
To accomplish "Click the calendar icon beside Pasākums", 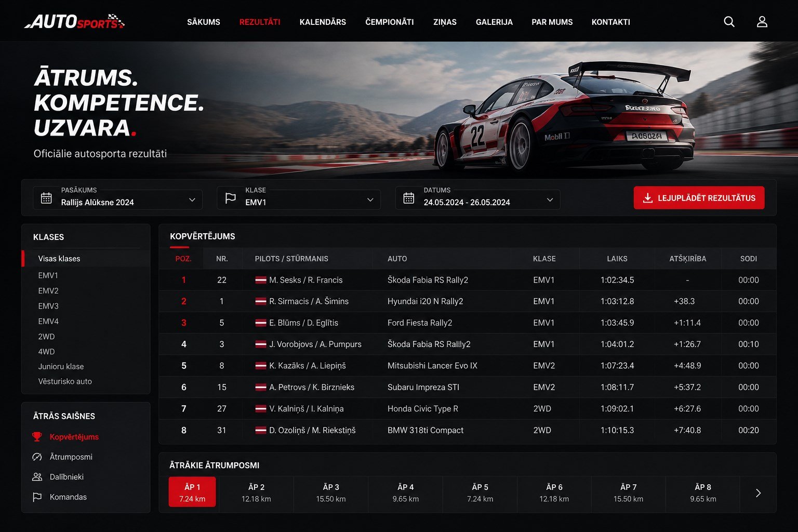I will point(46,198).
